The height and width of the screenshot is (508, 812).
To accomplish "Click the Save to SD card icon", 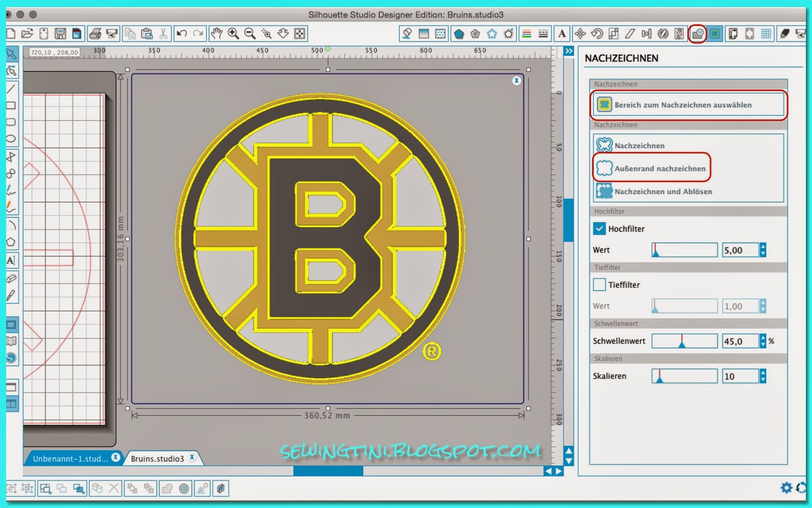I will 77,34.
